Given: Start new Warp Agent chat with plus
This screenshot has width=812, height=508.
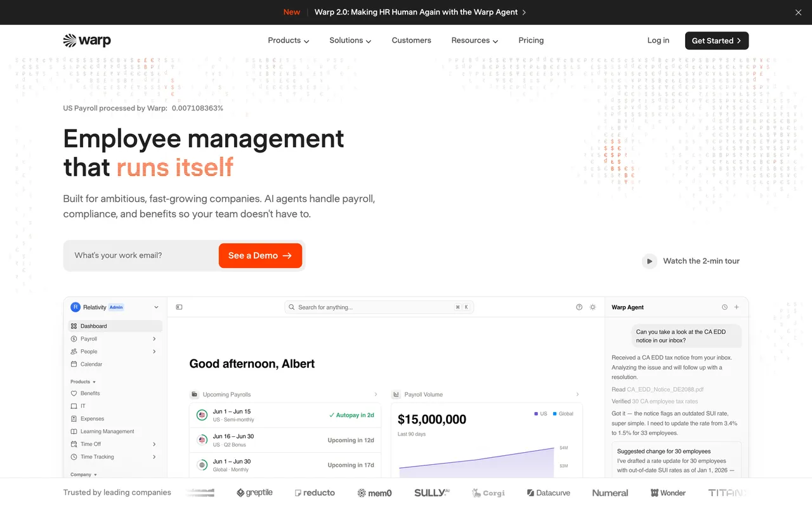Looking at the screenshot, I should coord(737,307).
